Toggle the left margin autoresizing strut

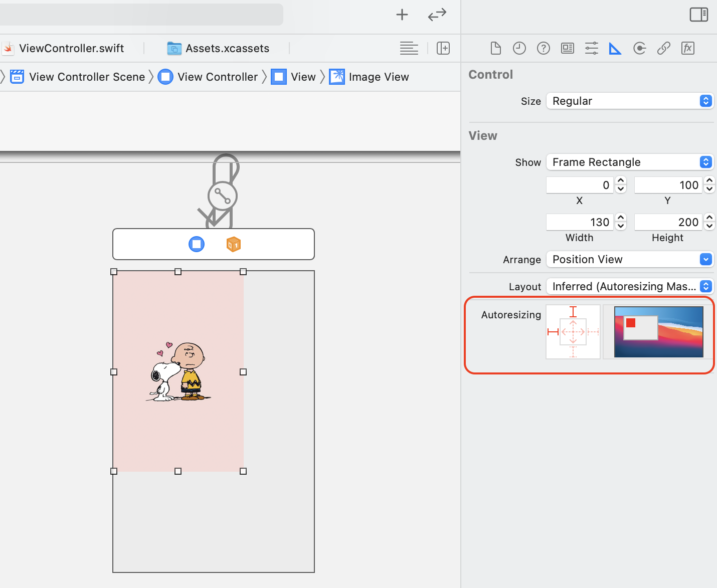tap(553, 332)
